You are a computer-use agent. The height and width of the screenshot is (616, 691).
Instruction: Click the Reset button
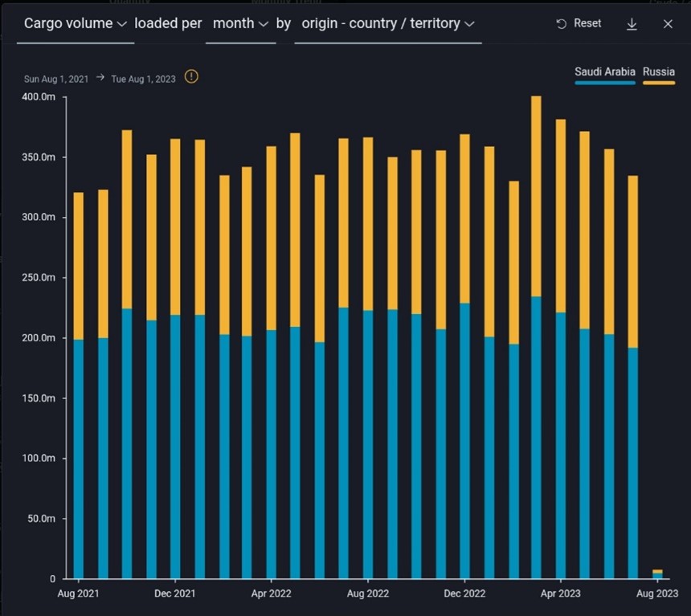579,23
